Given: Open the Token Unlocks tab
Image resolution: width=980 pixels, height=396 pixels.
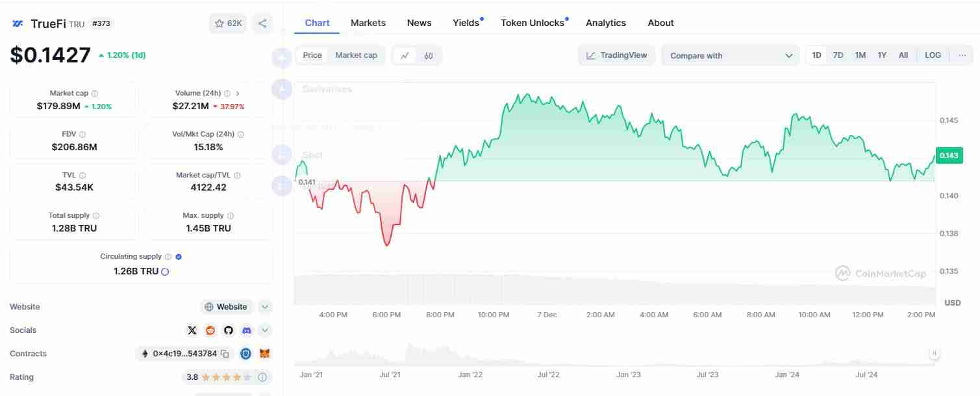Looking at the screenshot, I should point(533,23).
